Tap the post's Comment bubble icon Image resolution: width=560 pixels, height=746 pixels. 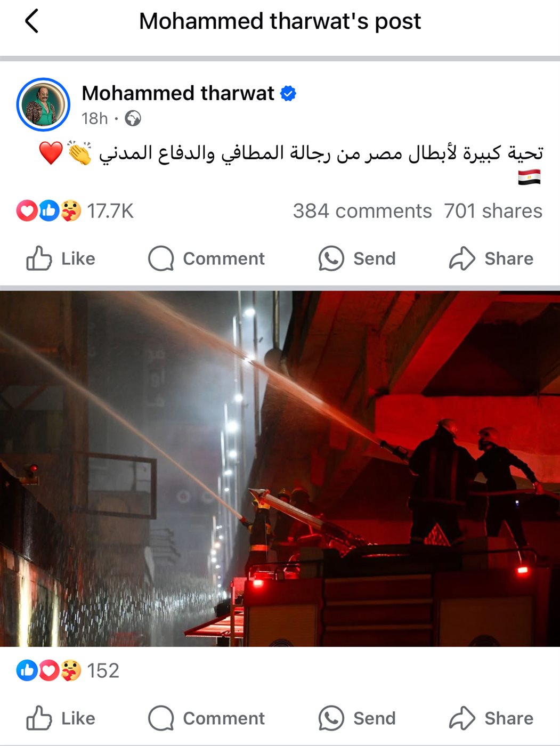coord(161,258)
